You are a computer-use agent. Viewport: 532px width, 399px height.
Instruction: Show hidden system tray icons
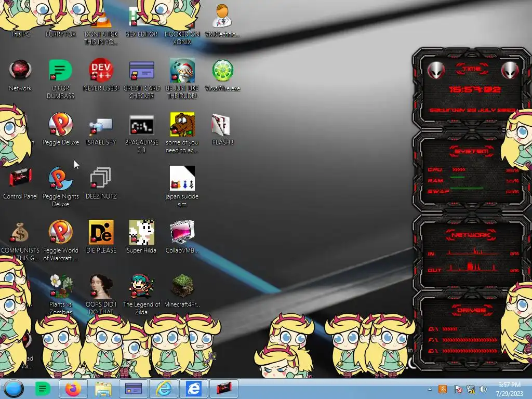(430, 390)
